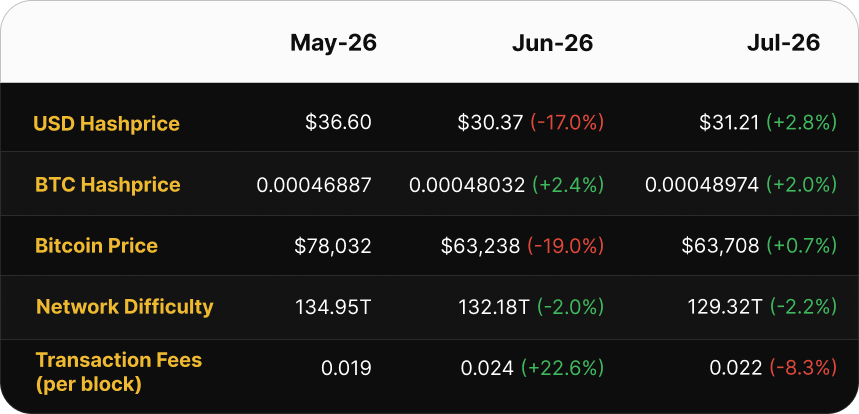The height and width of the screenshot is (414, 859).
Task: Select the Transaction Fees (per block) label
Action: click(x=118, y=372)
